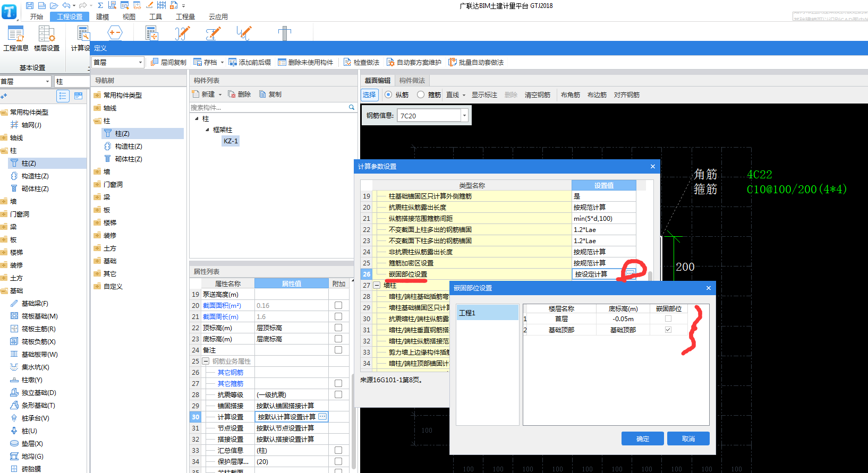This screenshot has width=868, height=473.
Task: Select 工程1 in 嵌固部位设置 dialog list
Action: (487, 313)
